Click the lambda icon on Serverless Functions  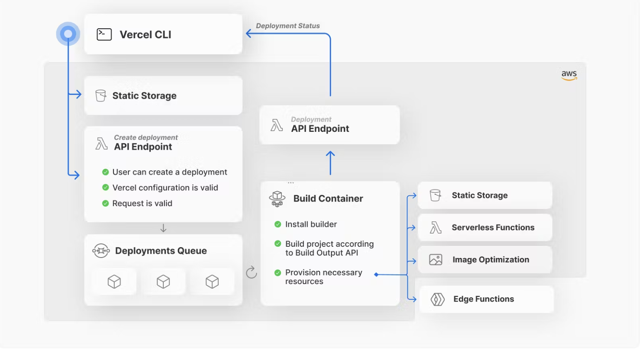pos(436,227)
